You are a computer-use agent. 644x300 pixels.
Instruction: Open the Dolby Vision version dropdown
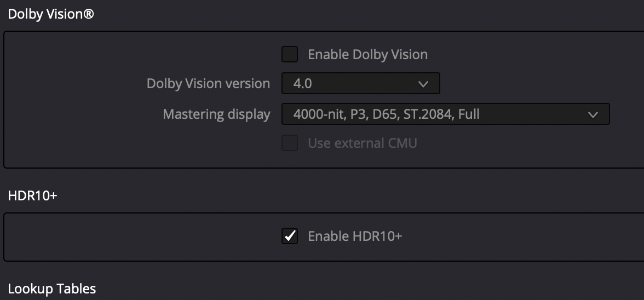pos(360,84)
